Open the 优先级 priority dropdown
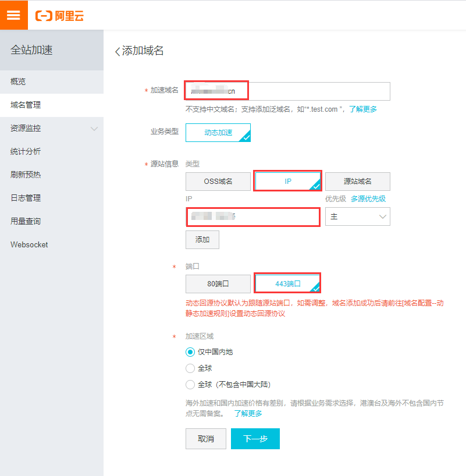This screenshot has height=476, width=466. tap(357, 216)
